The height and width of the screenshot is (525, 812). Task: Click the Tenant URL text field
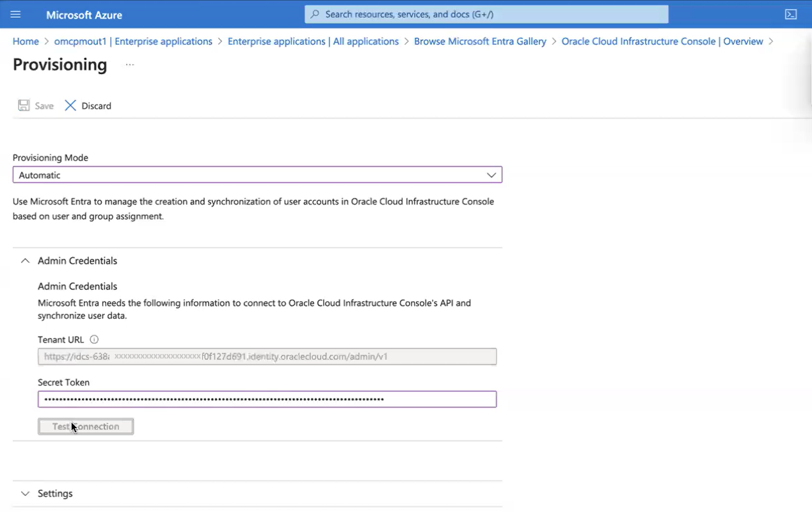tap(267, 356)
